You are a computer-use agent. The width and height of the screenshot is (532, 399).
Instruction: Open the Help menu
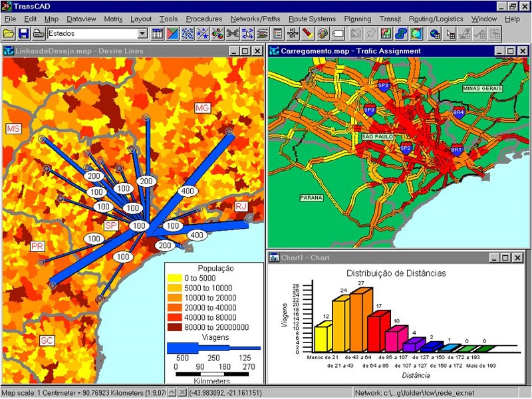512,19
